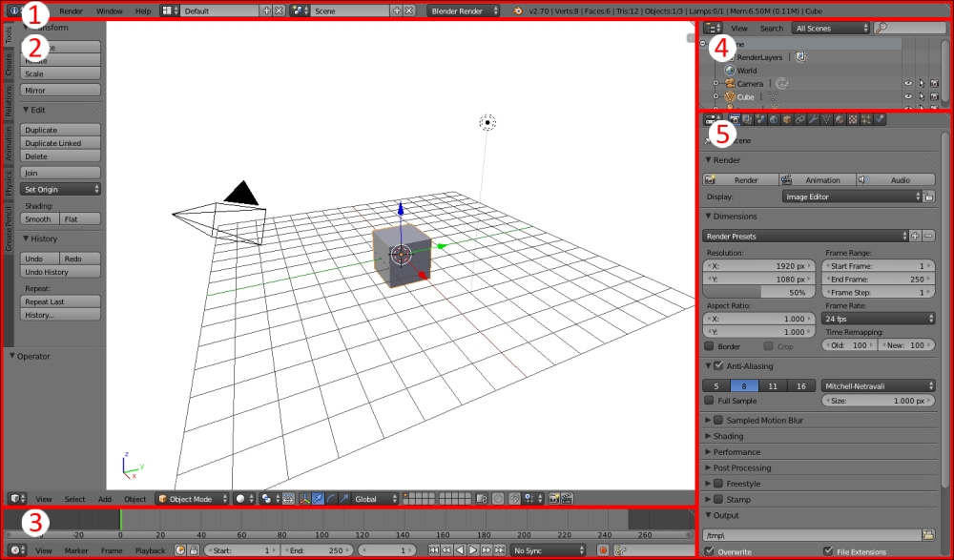
Task: Click the snap magnet icon in 3D header
Action: [x=515, y=499]
